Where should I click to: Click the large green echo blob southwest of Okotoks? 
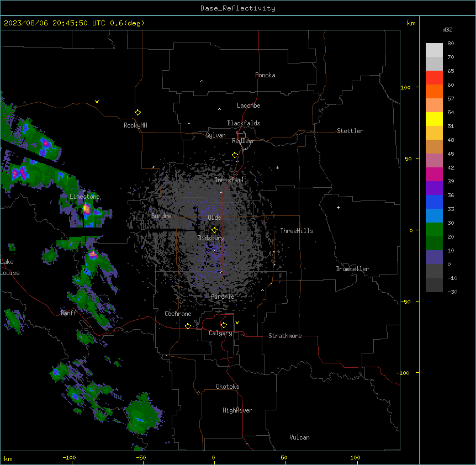coord(142,414)
